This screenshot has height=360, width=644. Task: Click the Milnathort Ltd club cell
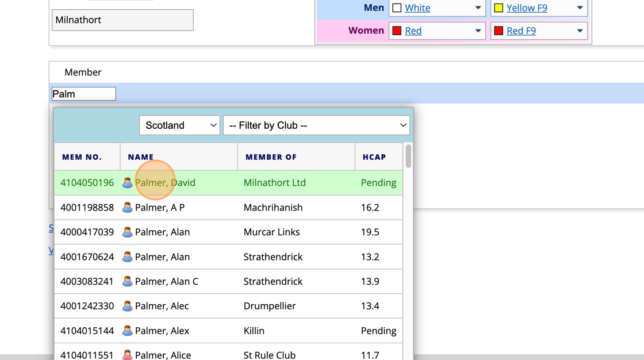(x=275, y=183)
